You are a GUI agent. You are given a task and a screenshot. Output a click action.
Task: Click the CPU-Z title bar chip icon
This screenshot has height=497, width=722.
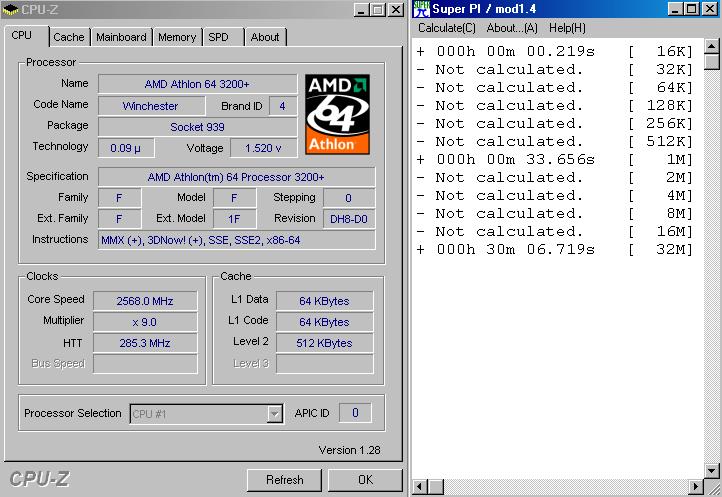(x=10, y=9)
